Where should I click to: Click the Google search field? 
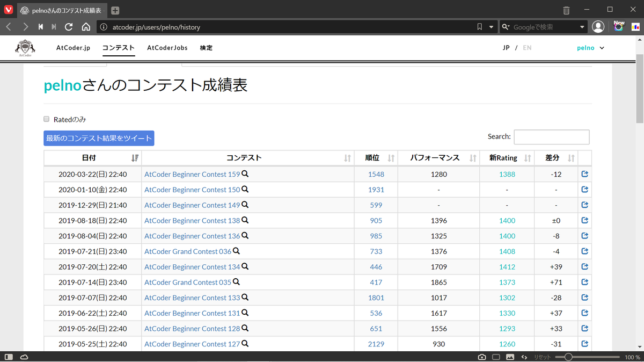pyautogui.click(x=544, y=27)
